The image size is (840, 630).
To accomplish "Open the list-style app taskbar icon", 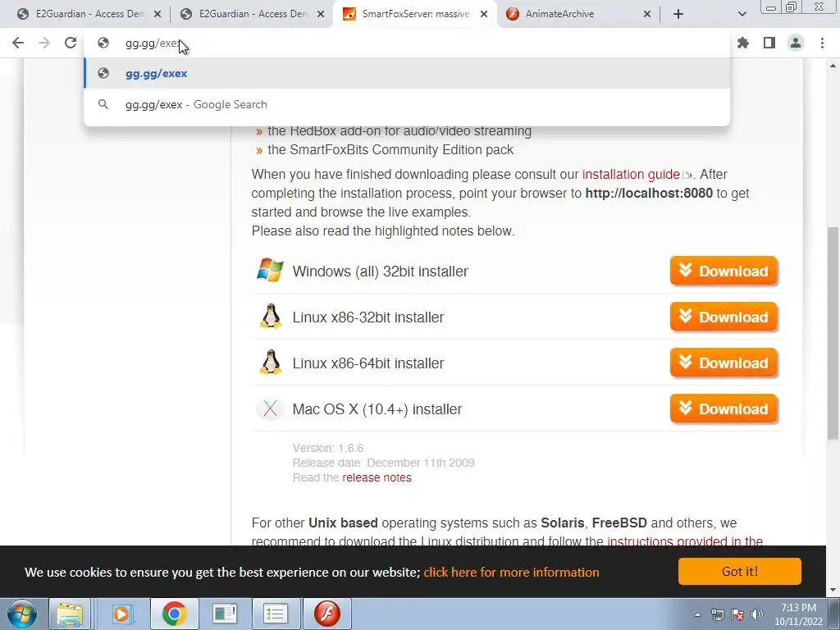I will pos(276,614).
